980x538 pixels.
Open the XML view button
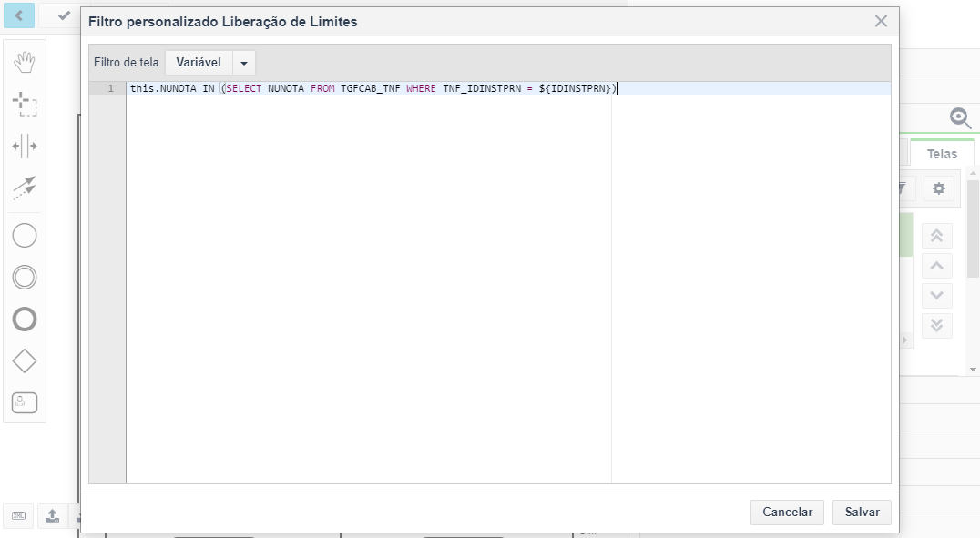point(19,515)
